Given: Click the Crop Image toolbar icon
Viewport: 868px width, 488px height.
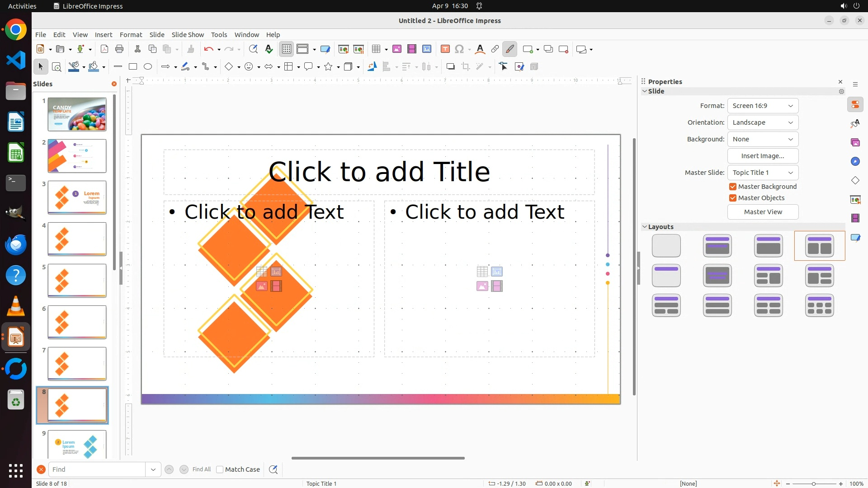Looking at the screenshot, I should (x=466, y=67).
